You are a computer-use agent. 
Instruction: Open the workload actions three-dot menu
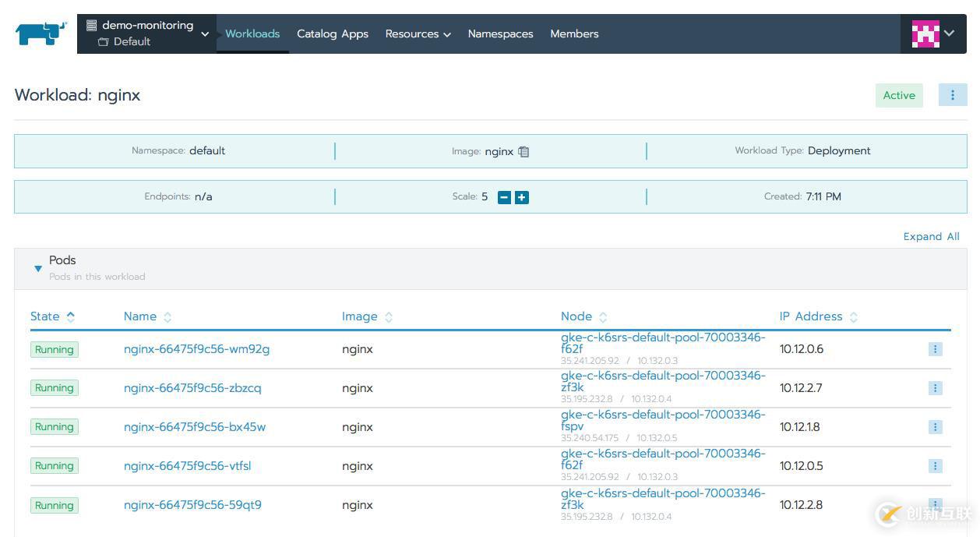point(952,95)
